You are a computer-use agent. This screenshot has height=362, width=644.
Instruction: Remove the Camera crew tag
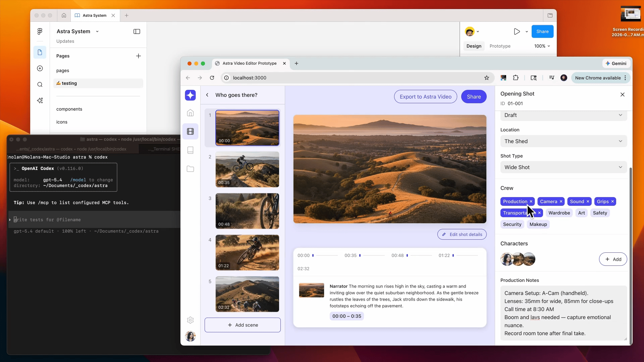coord(561,201)
